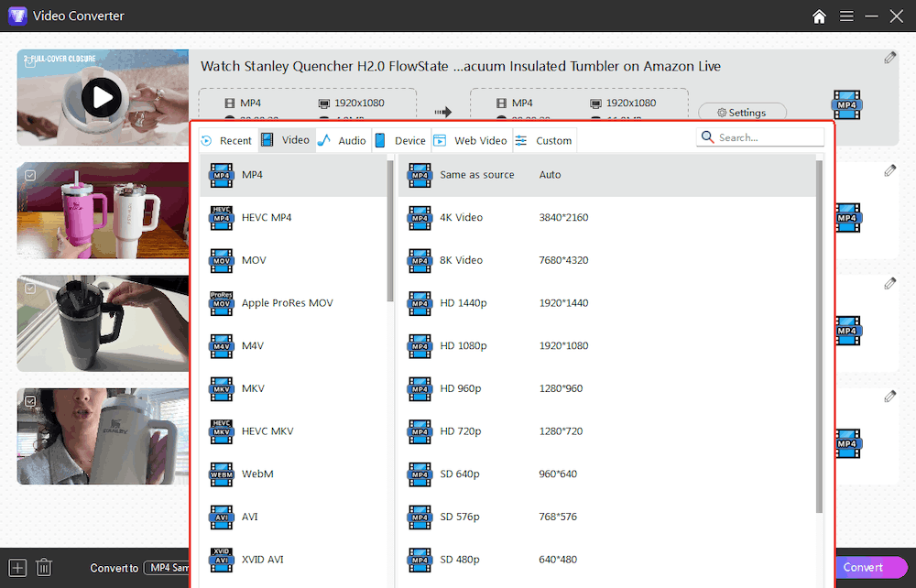Switch to the Recent tab
The width and height of the screenshot is (916, 588).
tap(227, 141)
